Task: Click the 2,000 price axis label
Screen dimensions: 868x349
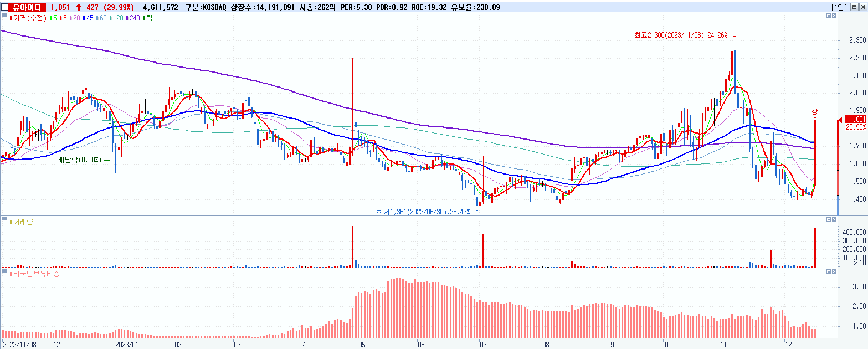Action: pyautogui.click(x=857, y=93)
